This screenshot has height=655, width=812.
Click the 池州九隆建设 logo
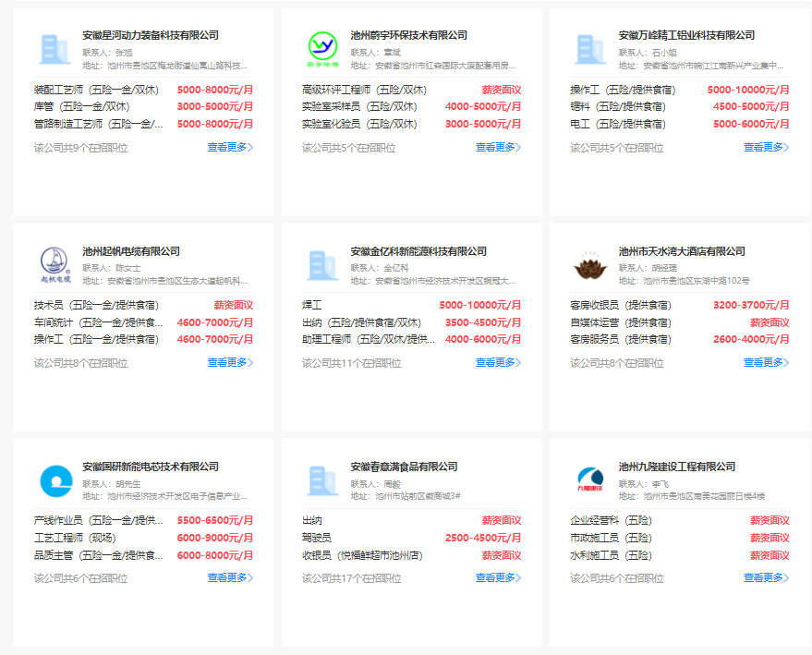click(590, 479)
